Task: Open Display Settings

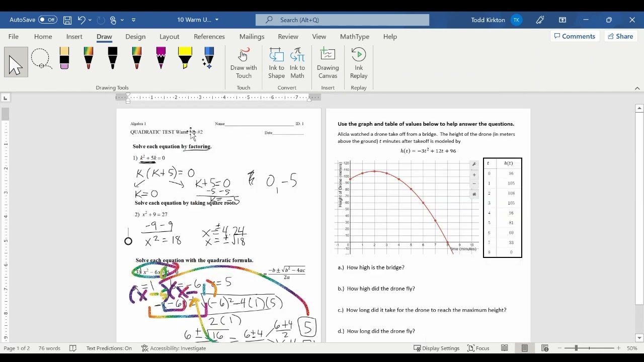Action: [436, 348]
